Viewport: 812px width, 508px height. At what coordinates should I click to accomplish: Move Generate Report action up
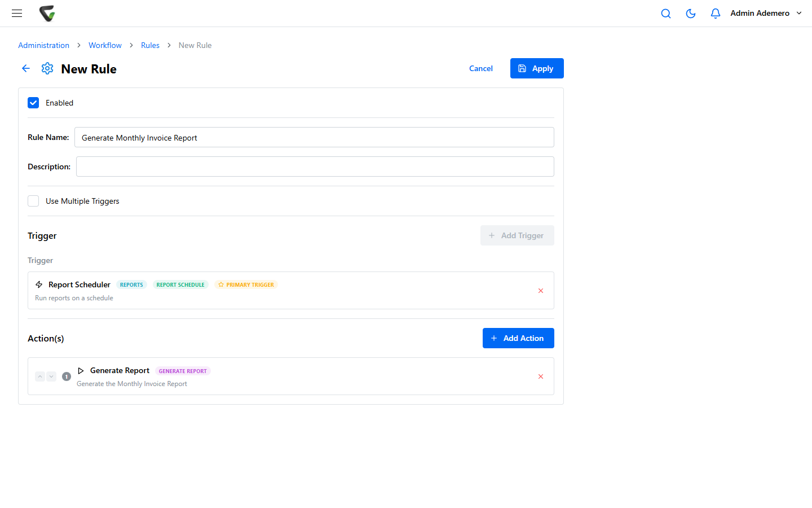pyautogui.click(x=40, y=376)
